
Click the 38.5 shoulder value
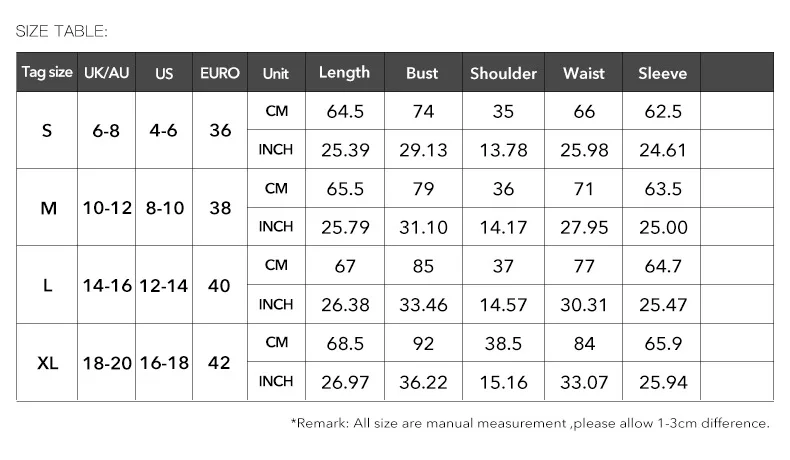(503, 344)
